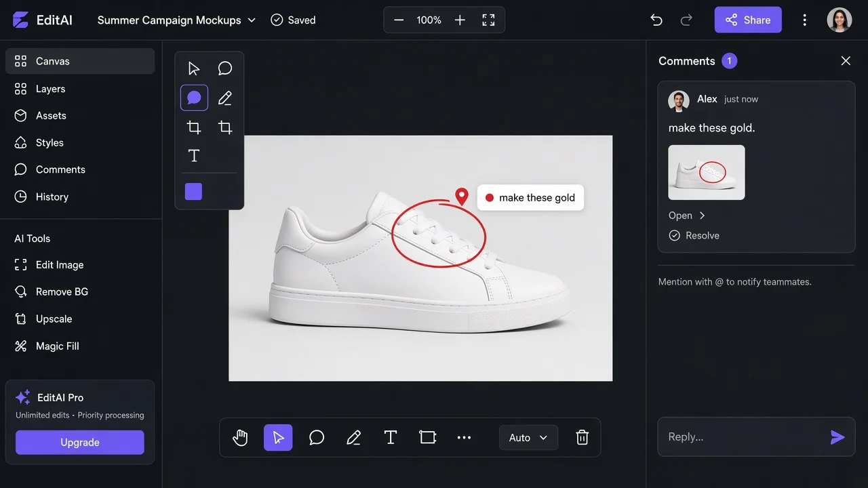868x488 pixels.
Task: Click the Share button
Action: tap(748, 20)
